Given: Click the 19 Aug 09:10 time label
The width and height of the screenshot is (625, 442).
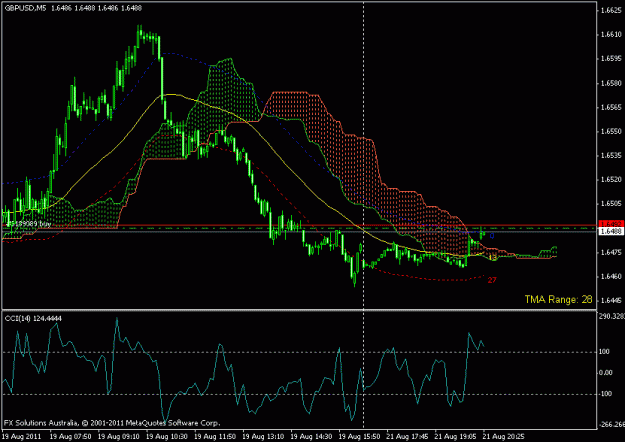Looking at the screenshot, I should [x=119, y=436].
